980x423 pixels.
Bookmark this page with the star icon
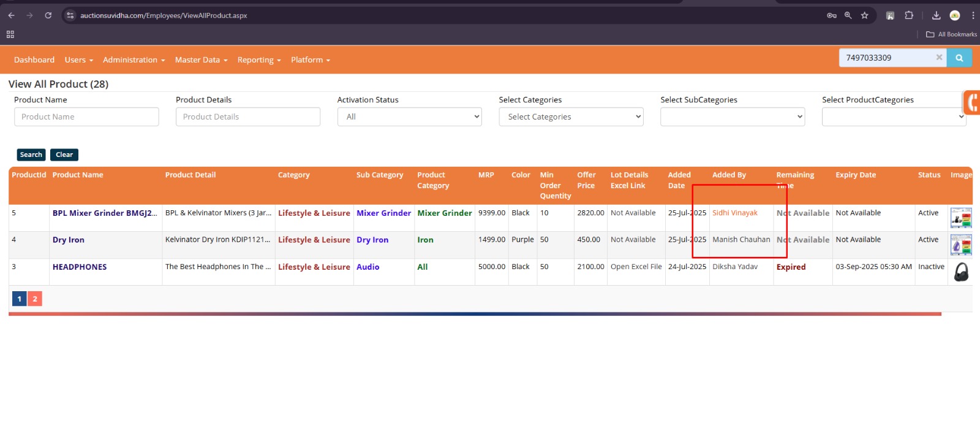tap(864, 15)
